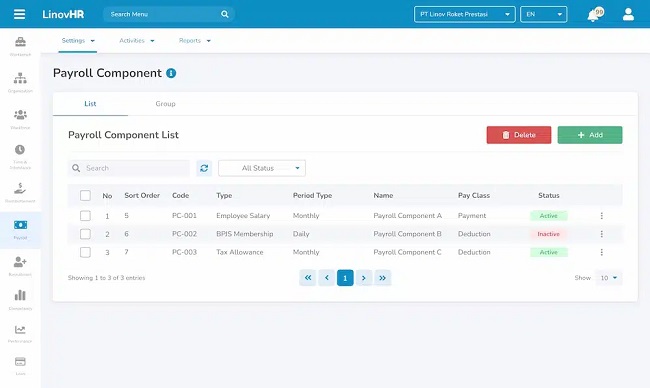The width and height of the screenshot is (650, 388).
Task: Sort by the Type column header
Action: coord(224,195)
